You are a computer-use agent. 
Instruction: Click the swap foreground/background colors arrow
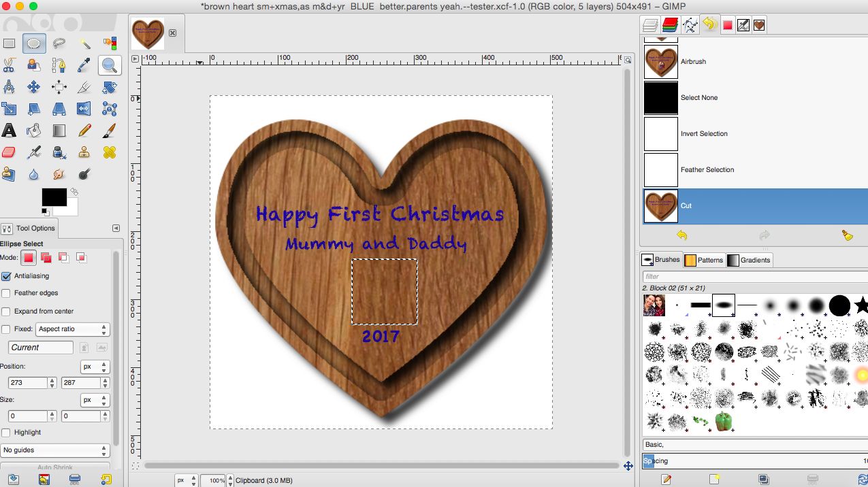click(x=74, y=192)
